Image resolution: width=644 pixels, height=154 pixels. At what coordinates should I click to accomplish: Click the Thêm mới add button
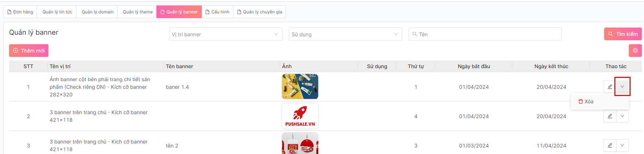point(29,50)
